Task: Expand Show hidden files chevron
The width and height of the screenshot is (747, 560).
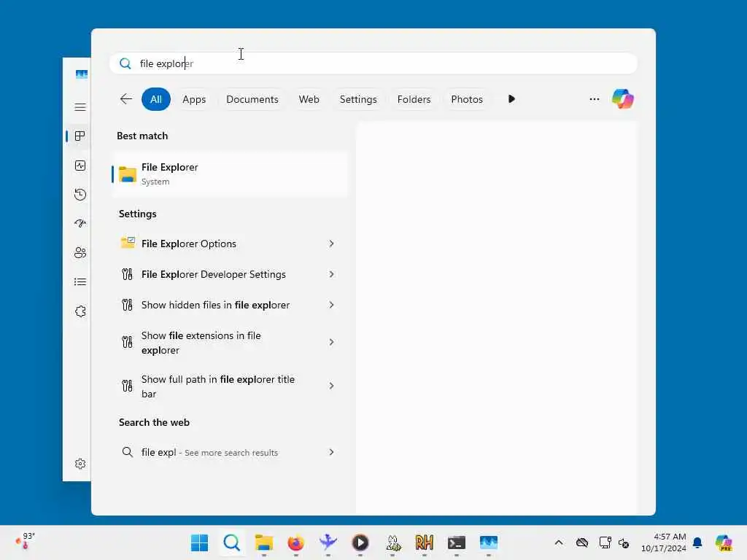Action: click(x=331, y=305)
